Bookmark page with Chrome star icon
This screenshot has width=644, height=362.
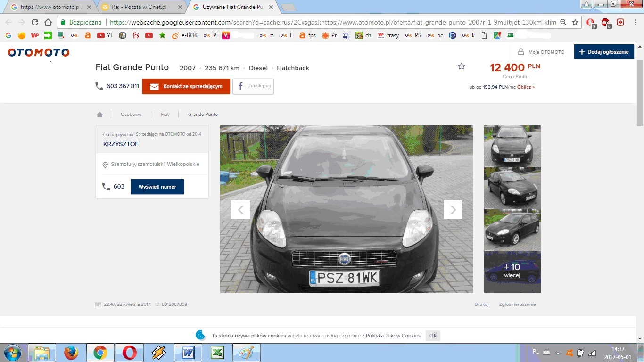pyautogui.click(x=575, y=22)
